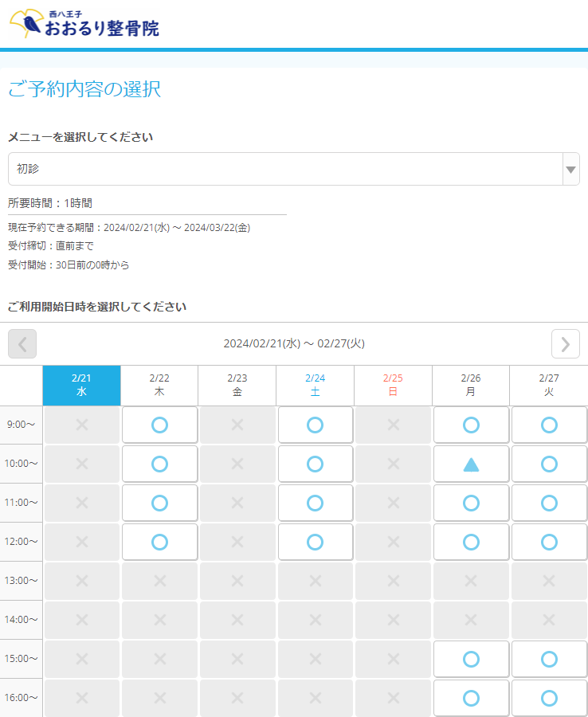588x717 pixels.
Task: Click the 12:00 slot on 2/22 木
Action: pyautogui.click(x=159, y=542)
